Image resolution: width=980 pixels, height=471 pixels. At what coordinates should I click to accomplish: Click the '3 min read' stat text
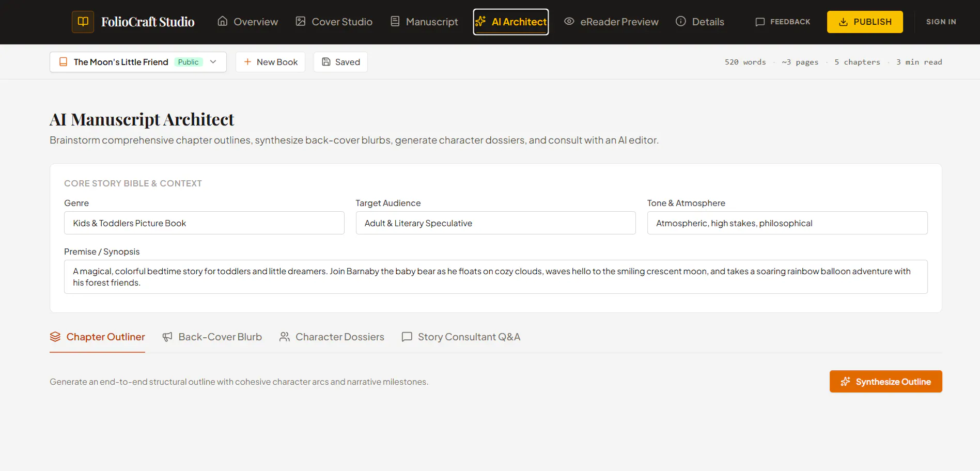pyautogui.click(x=919, y=62)
